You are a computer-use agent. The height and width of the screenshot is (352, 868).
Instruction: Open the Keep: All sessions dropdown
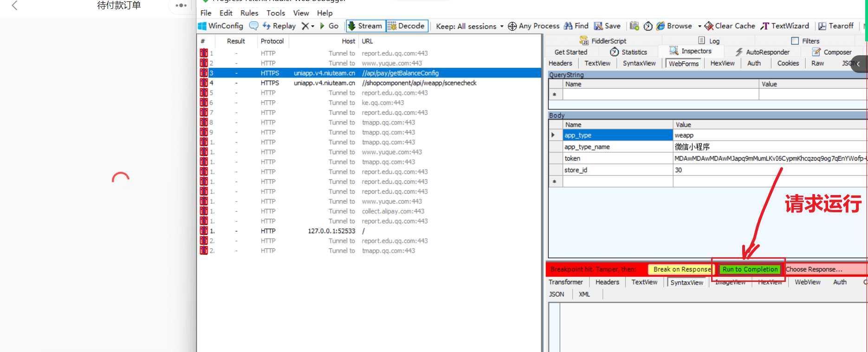point(470,26)
